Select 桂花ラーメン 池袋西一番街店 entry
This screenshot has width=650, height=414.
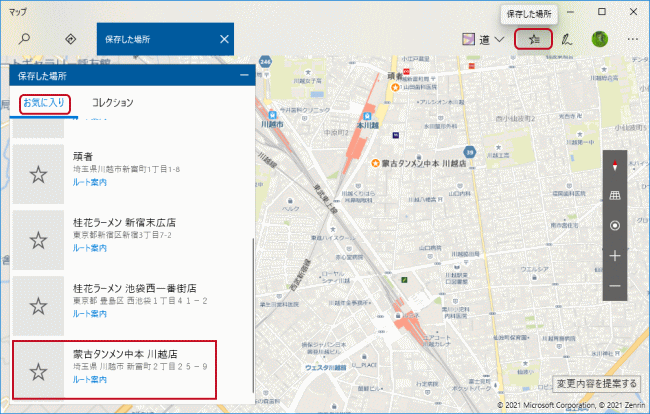click(x=135, y=288)
